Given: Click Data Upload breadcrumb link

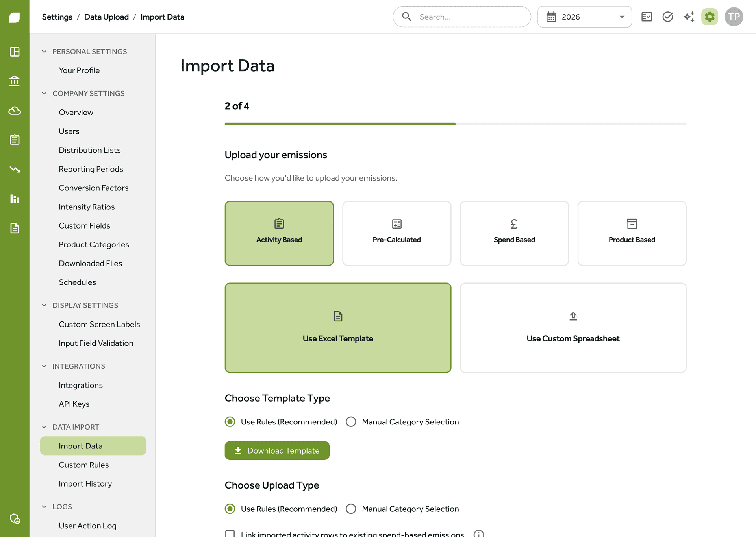Looking at the screenshot, I should [106, 17].
